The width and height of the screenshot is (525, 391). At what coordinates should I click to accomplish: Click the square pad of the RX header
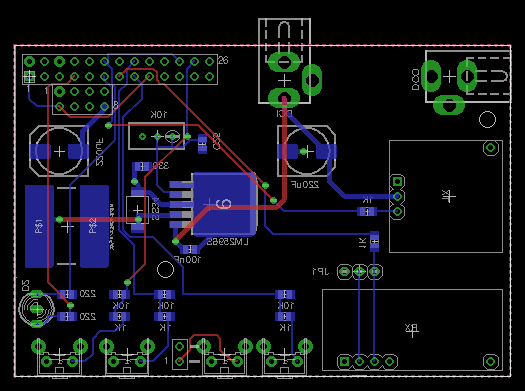coord(345,362)
